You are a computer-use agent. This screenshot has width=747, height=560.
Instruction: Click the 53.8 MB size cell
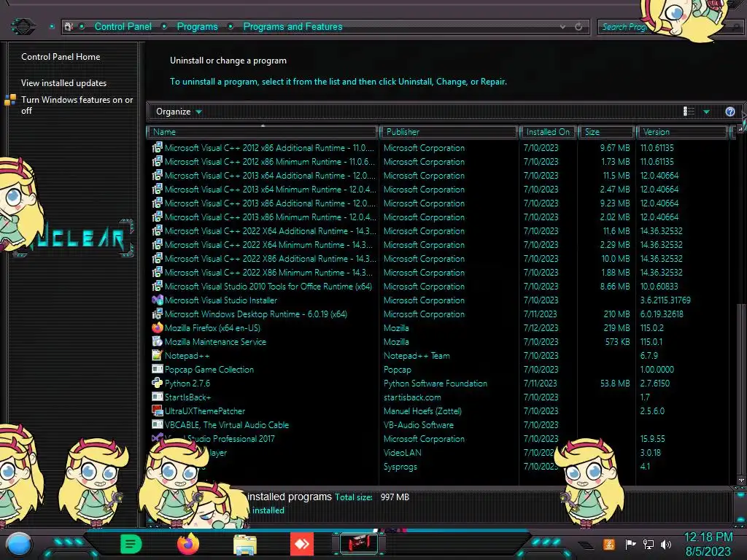point(615,383)
